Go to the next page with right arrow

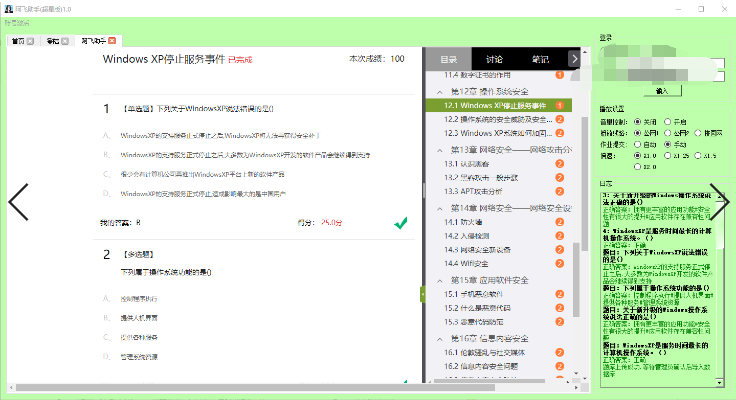click(719, 202)
